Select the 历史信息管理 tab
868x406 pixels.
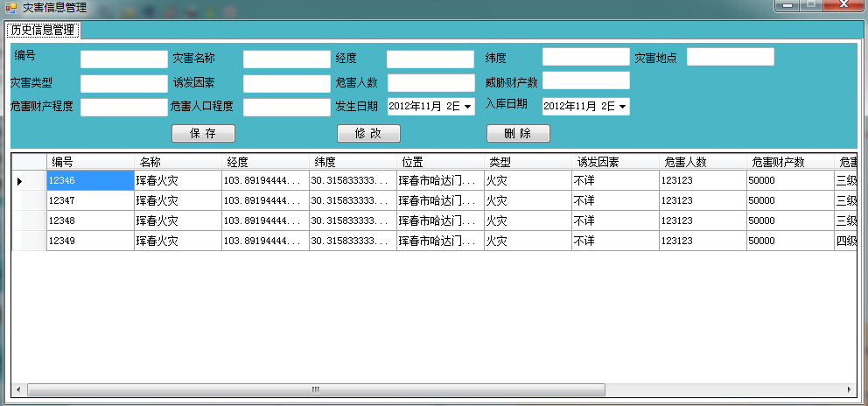[x=43, y=30]
